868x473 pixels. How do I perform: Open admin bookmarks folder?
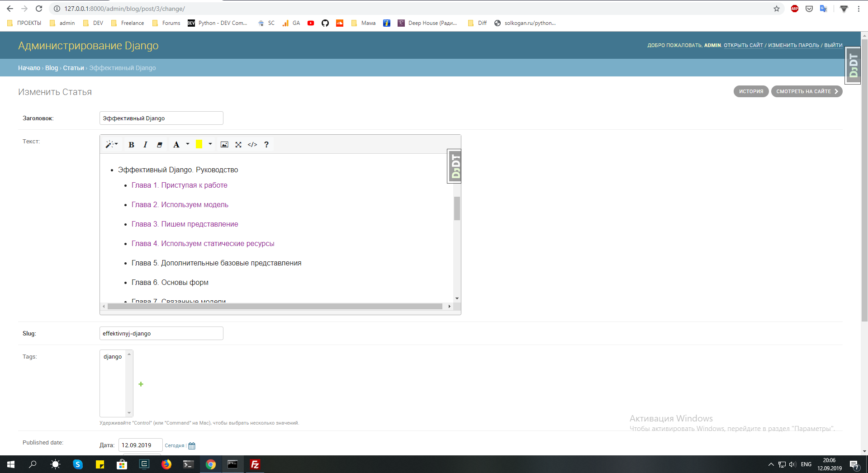(62, 23)
